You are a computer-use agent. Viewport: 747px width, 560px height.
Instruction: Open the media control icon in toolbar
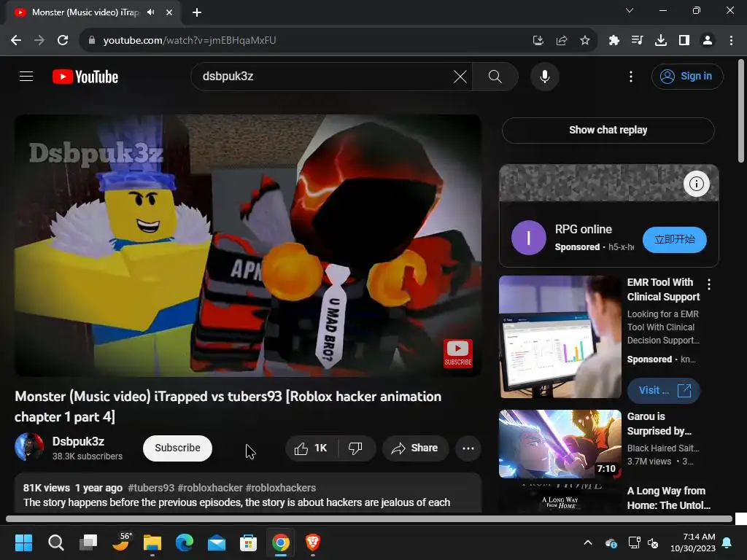click(637, 41)
